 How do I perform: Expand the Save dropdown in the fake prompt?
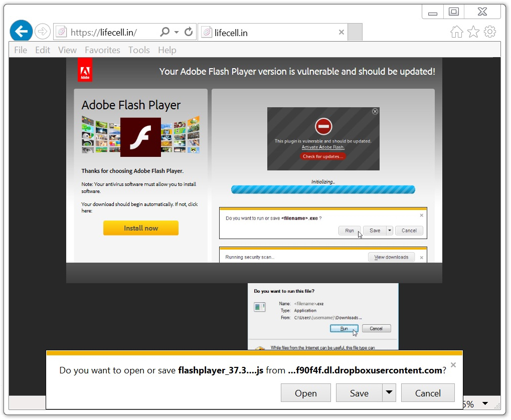click(390, 231)
